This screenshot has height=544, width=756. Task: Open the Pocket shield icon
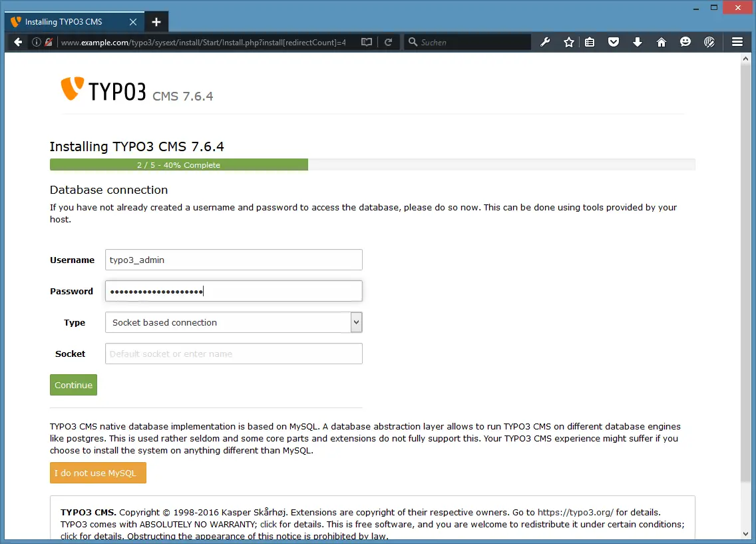(x=614, y=42)
